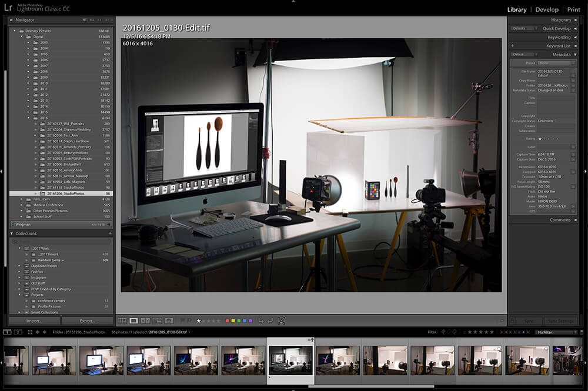Switch to Survey view icon
588x391 pixels.
pyautogui.click(x=157, y=321)
